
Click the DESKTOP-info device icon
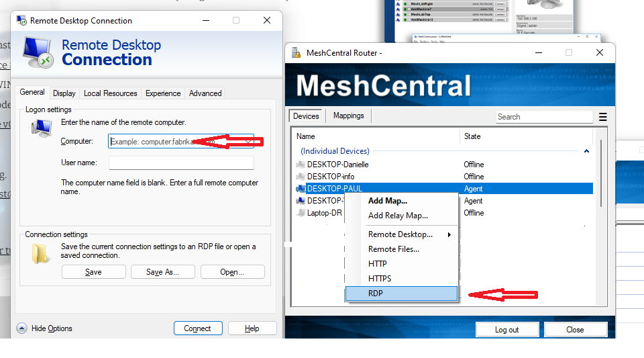[301, 177]
